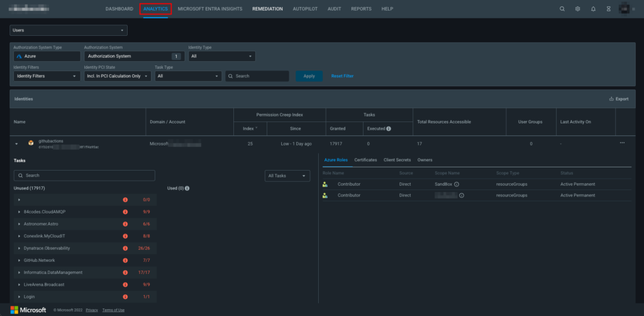The image size is (644, 316).
Task: Open the Task Type dropdown
Action: pos(188,76)
